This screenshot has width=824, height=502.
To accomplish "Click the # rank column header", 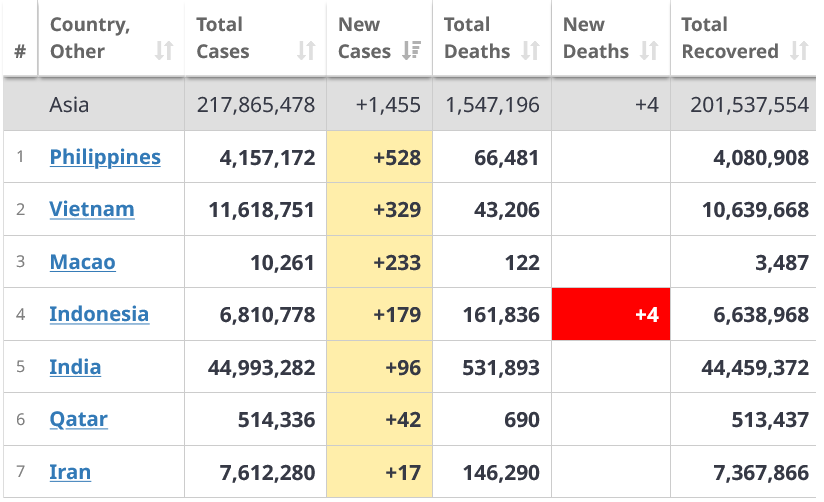I will 20,51.
